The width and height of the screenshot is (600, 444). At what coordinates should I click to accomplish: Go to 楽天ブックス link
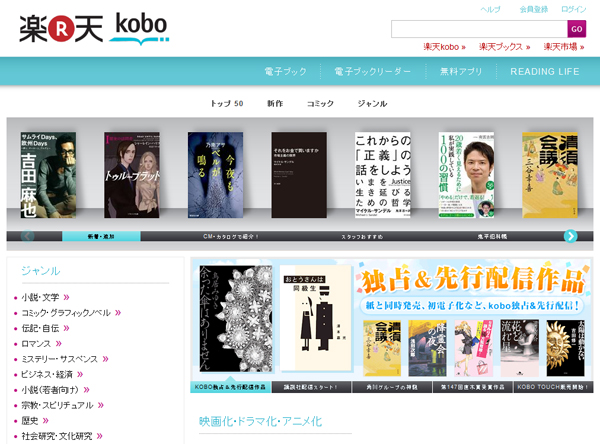click(x=504, y=47)
